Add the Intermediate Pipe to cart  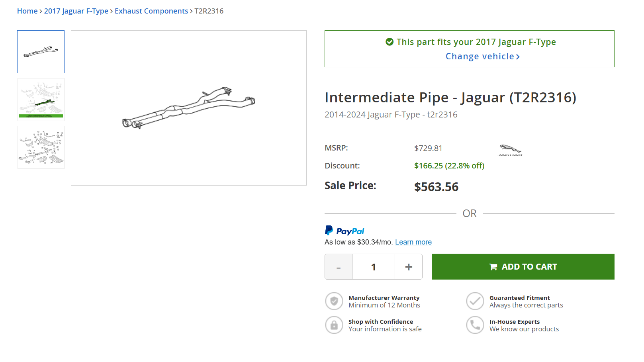[523, 267]
